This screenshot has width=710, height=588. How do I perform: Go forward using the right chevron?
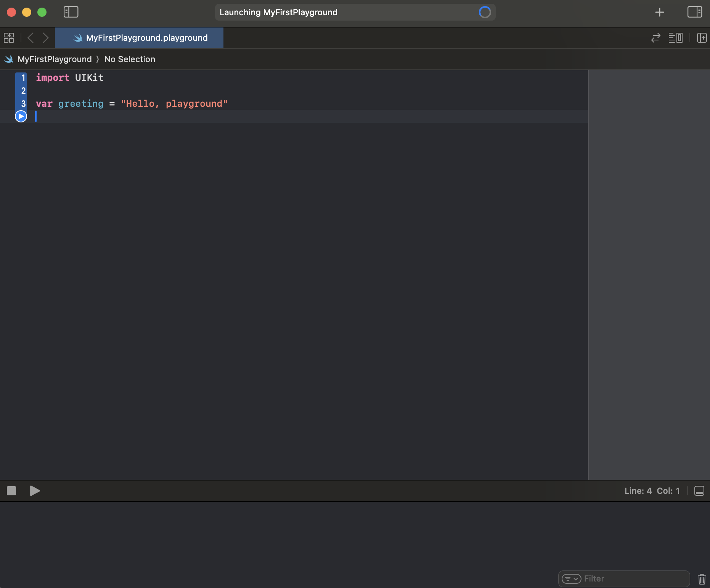[45, 38]
